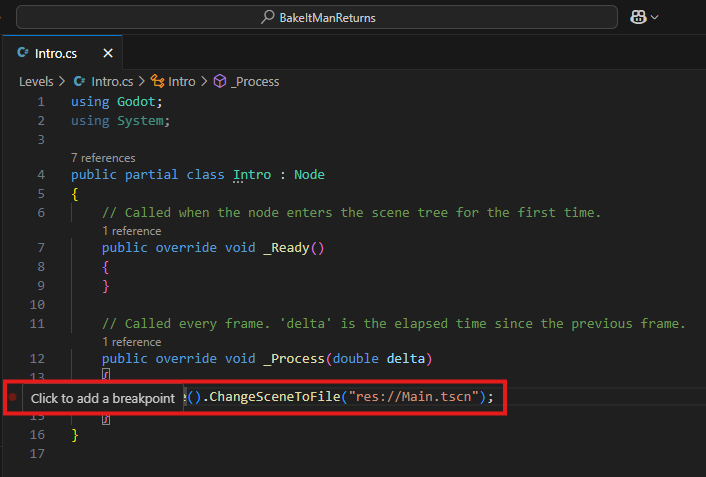Viewport: 706px width, 477px height.
Task: Click the BakeItManReturns command center search box
Action: tap(317, 18)
